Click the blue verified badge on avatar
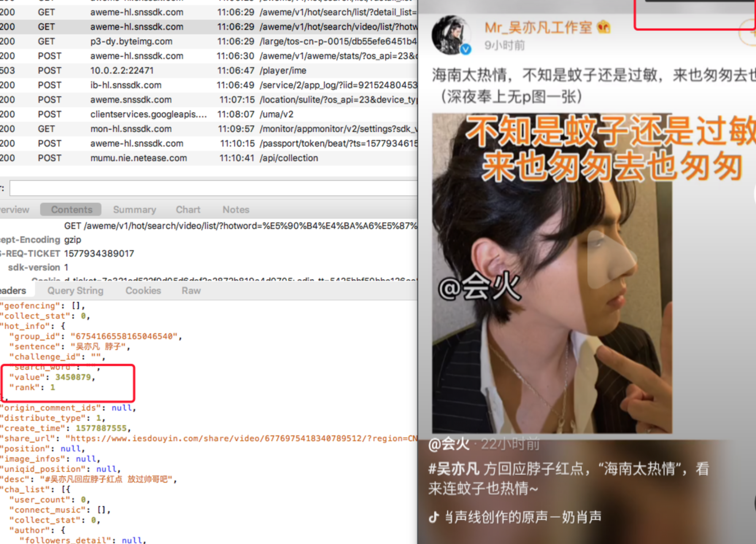Image resolution: width=756 pixels, height=544 pixels. coord(466,49)
